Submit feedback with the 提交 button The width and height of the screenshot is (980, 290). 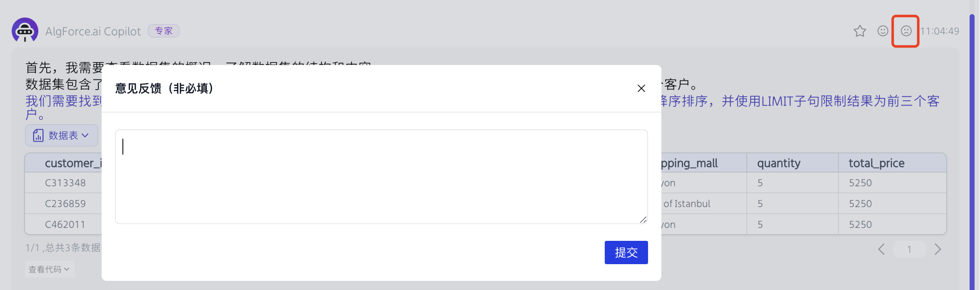pyautogui.click(x=626, y=252)
